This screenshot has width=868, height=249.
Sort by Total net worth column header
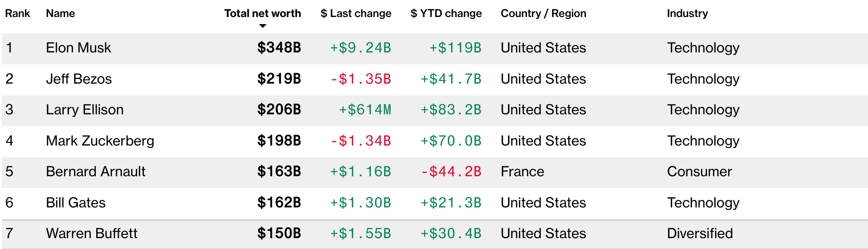tap(262, 13)
